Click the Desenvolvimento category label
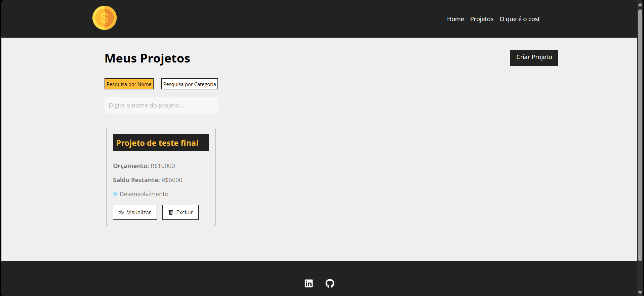 (144, 194)
